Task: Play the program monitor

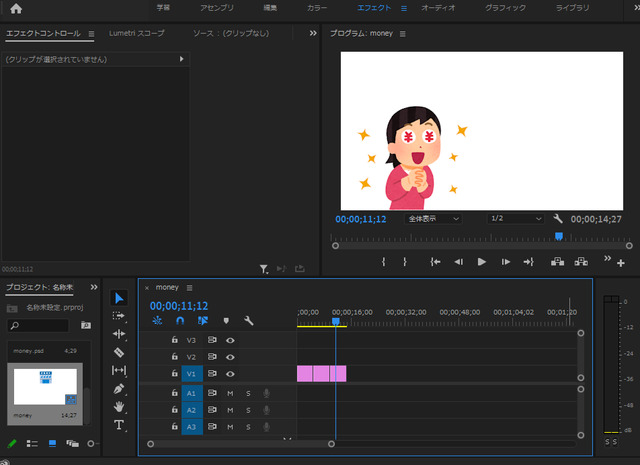Action: (482, 262)
